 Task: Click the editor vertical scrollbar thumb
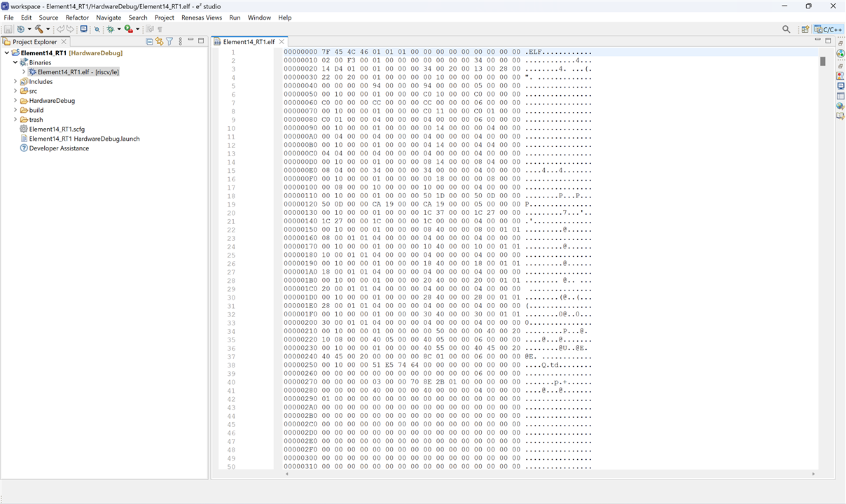point(822,62)
